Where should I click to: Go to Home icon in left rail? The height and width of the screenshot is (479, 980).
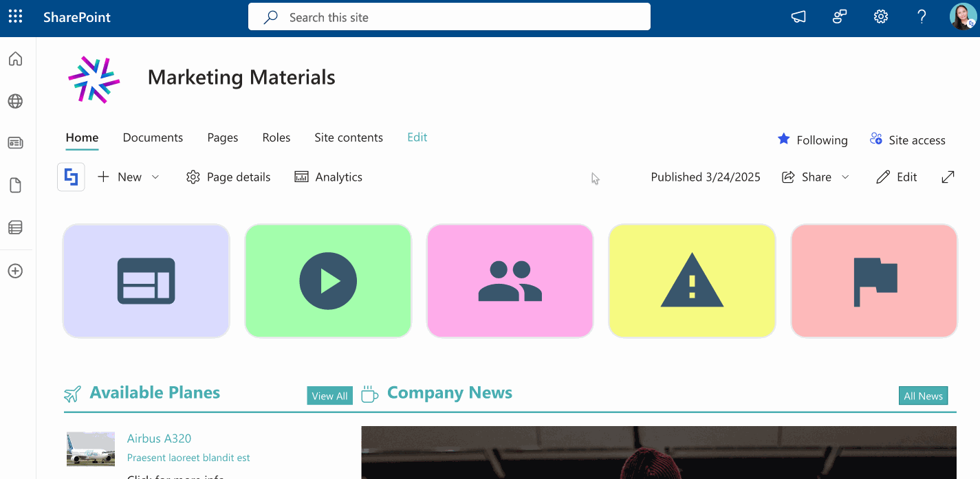coord(15,59)
